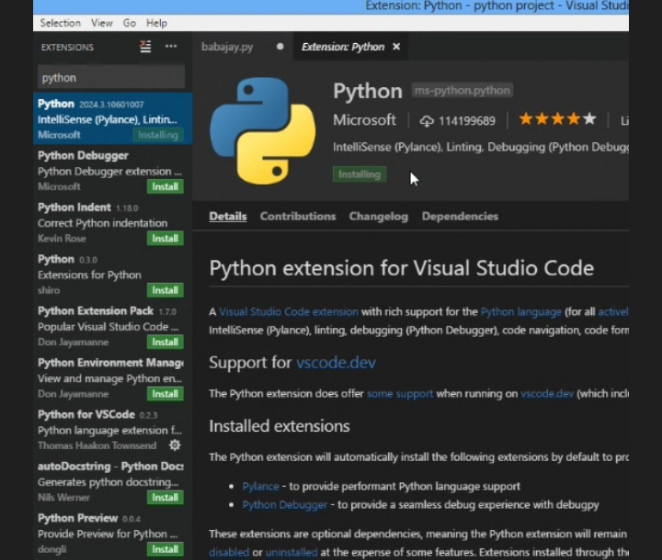Open the Help menu
The width and height of the screenshot is (662, 560).
(x=157, y=23)
